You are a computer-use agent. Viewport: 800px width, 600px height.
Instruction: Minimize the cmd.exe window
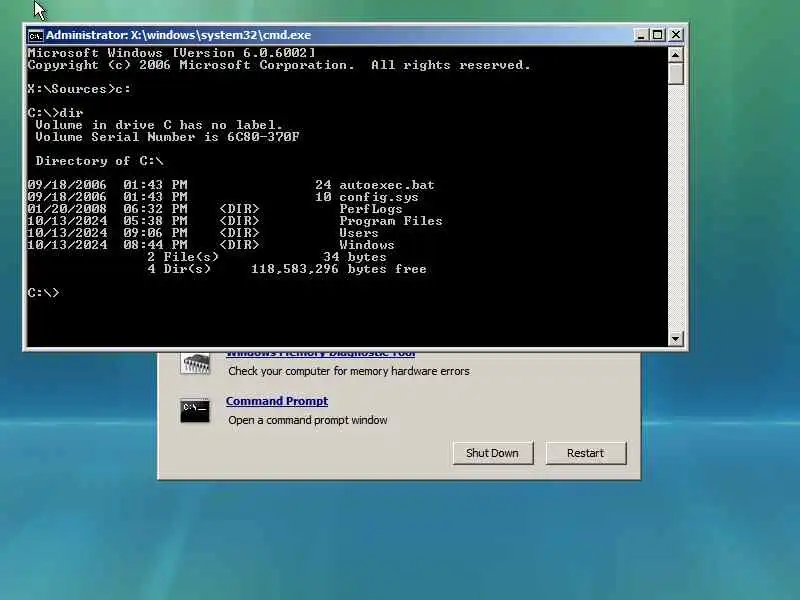pyautogui.click(x=641, y=35)
